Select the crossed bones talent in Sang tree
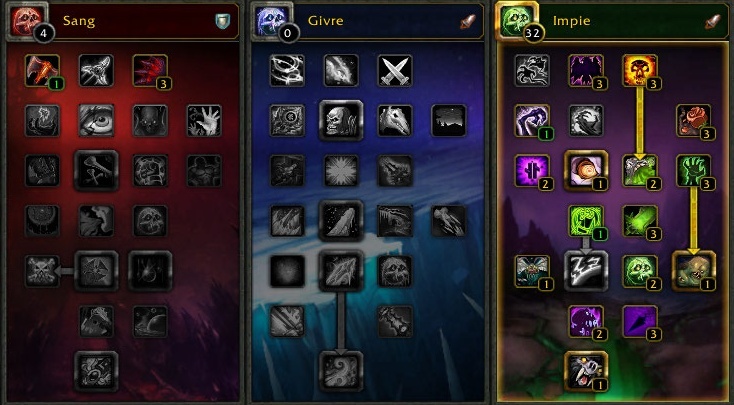 click(96, 170)
